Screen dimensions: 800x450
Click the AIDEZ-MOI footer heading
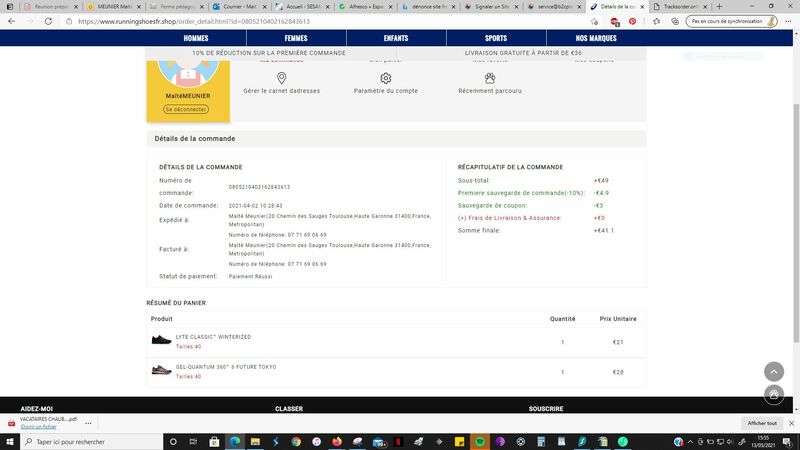coord(37,409)
